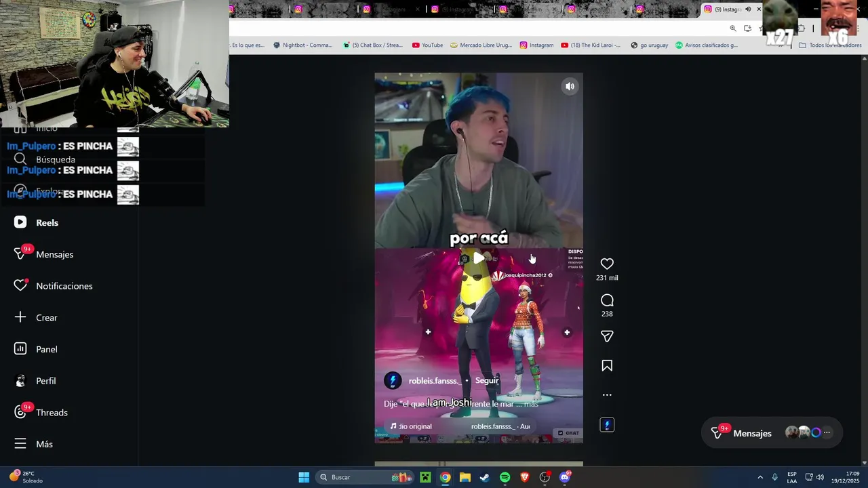868x488 pixels.
Task: Click Crear to make a new post
Action: [x=37, y=317]
